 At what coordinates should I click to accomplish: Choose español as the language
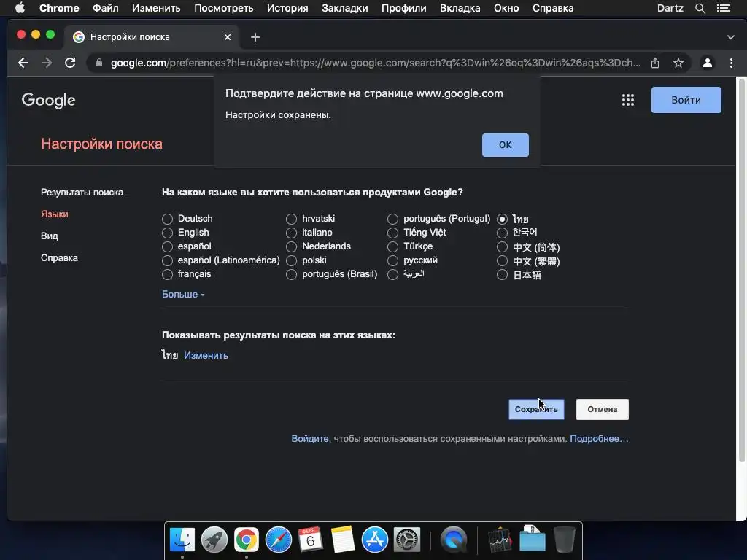[x=167, y=246]
